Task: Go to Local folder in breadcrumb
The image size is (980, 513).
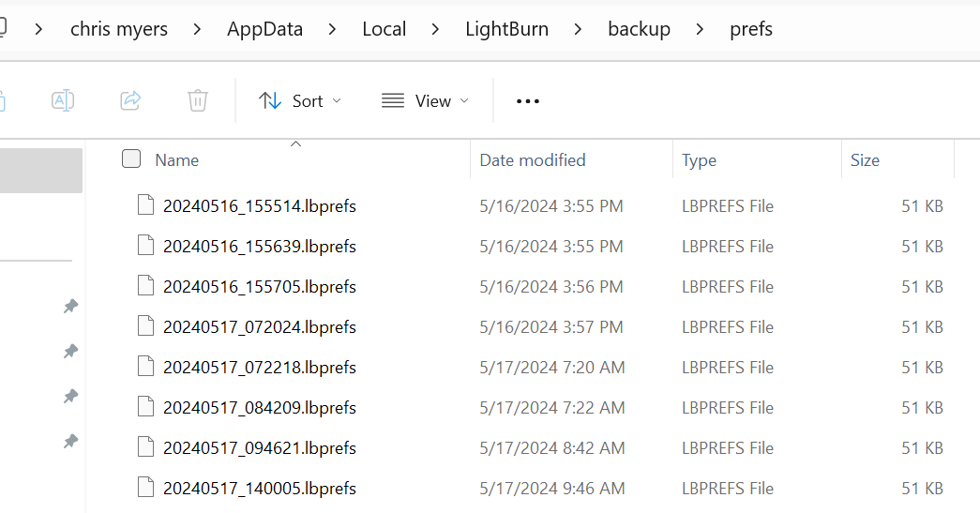Action: click(x=384, y=29)
